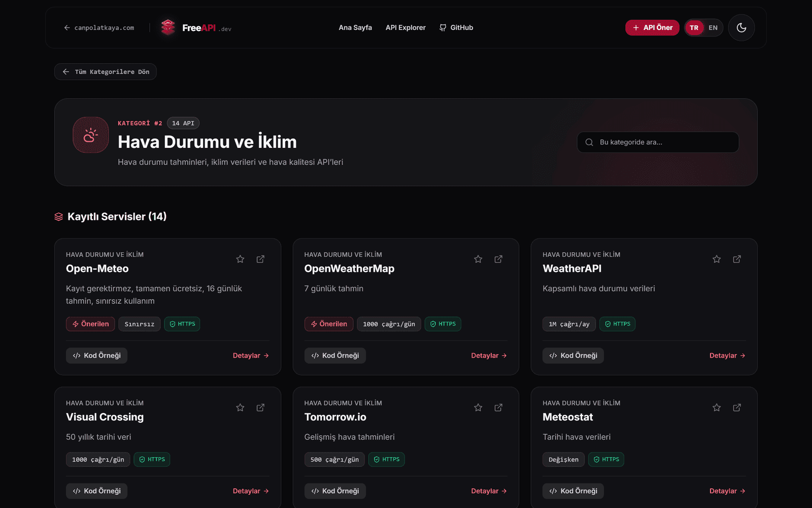Screen dimensions: 812x508
Task: Click the layers icon beside Kayıtlı Servisler
Action: point(59,217)
